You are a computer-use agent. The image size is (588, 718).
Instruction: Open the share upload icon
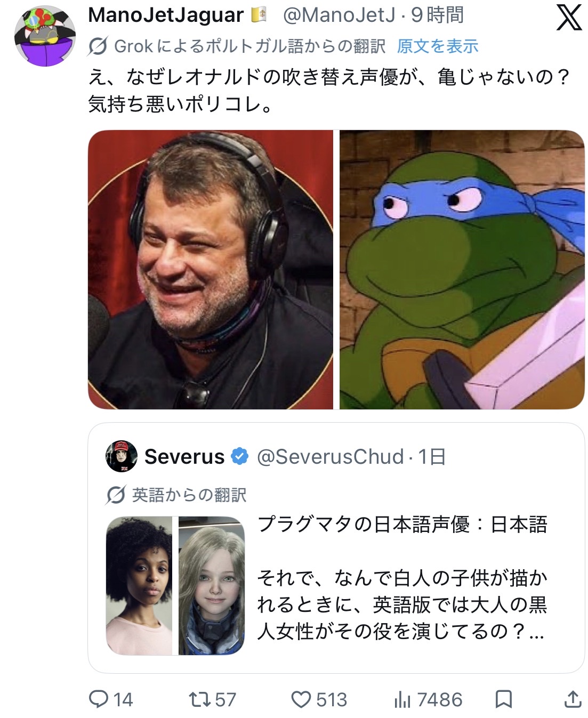point(573,698)
